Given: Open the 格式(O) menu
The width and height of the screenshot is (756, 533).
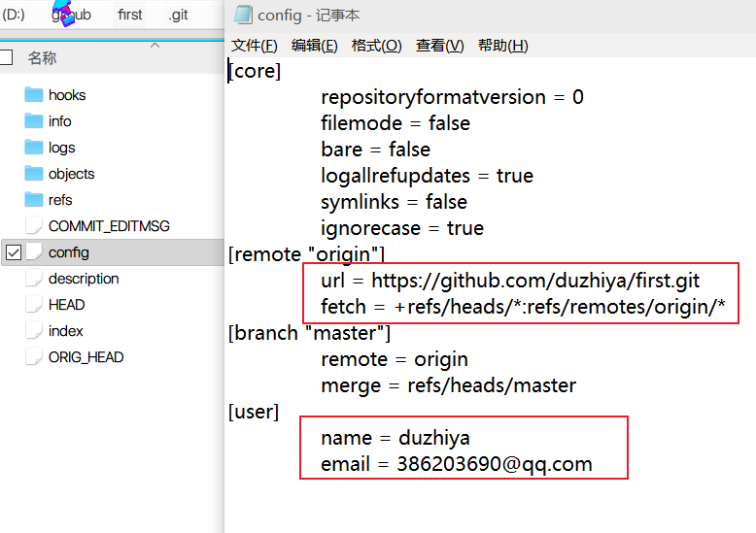Looking at the screenshot, I should pos(377,46).
